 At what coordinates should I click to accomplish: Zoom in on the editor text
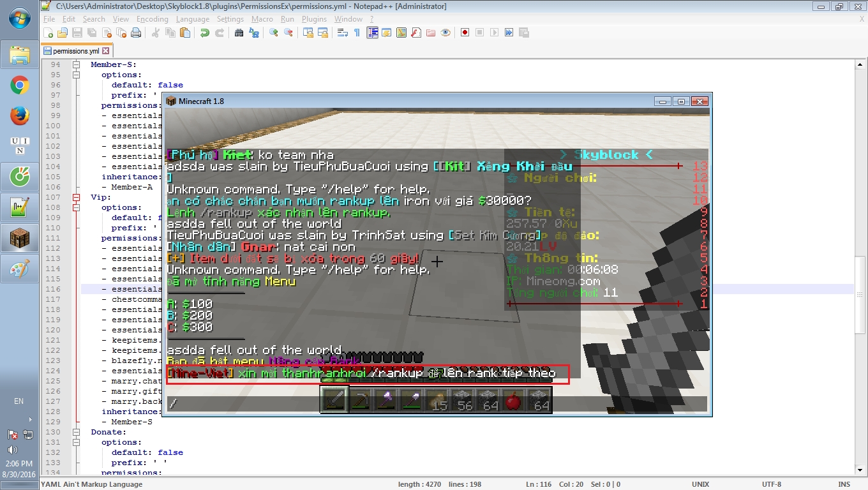tap(273, 33)
